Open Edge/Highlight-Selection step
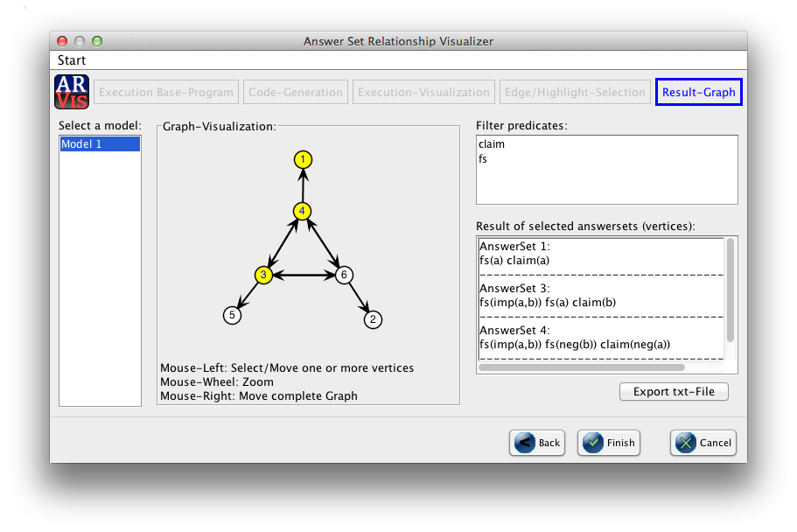The height and width of the screenshot is (532, 797). [575, 92]
